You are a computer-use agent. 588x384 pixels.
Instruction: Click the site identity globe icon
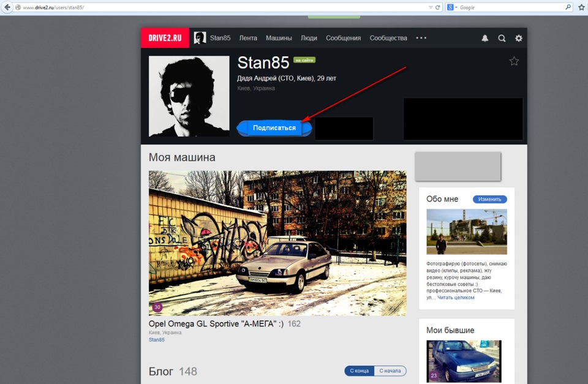18,7
